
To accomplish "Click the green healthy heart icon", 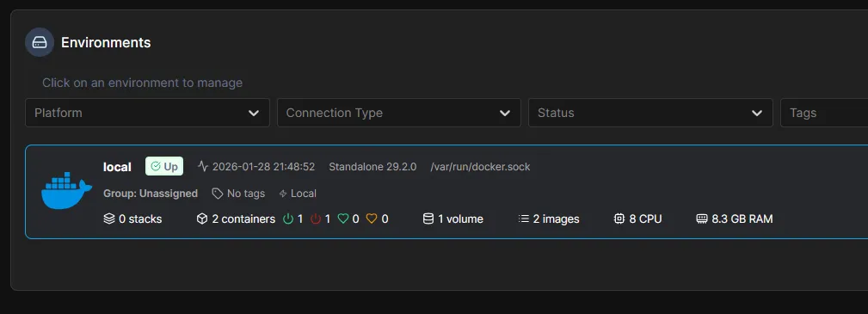I will pyautogui.click(x=343, y=219).
